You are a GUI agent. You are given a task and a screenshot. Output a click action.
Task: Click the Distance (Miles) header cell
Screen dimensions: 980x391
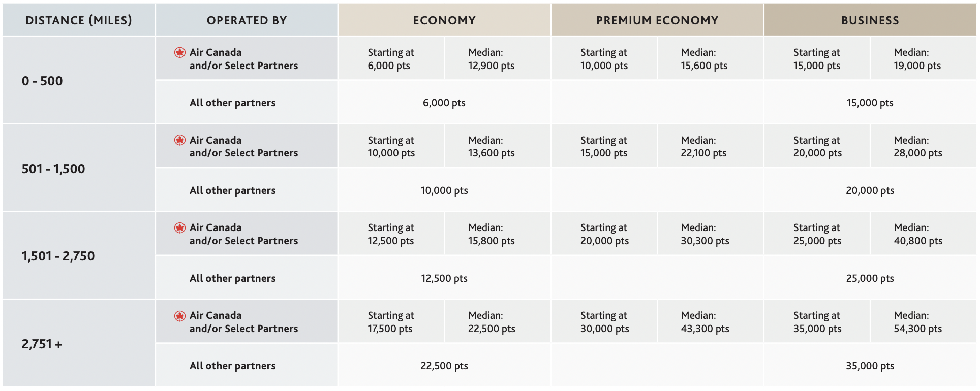[x=79, y=20]
